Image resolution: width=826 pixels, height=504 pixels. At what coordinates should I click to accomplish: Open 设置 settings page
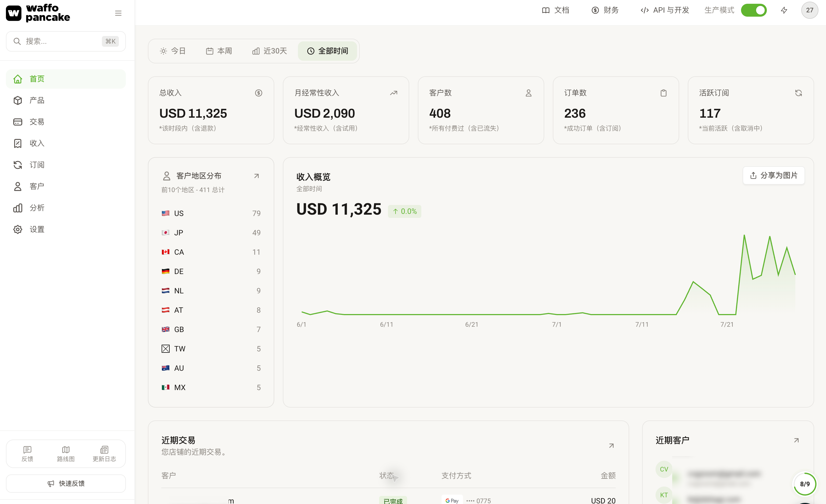click(66, 229)
